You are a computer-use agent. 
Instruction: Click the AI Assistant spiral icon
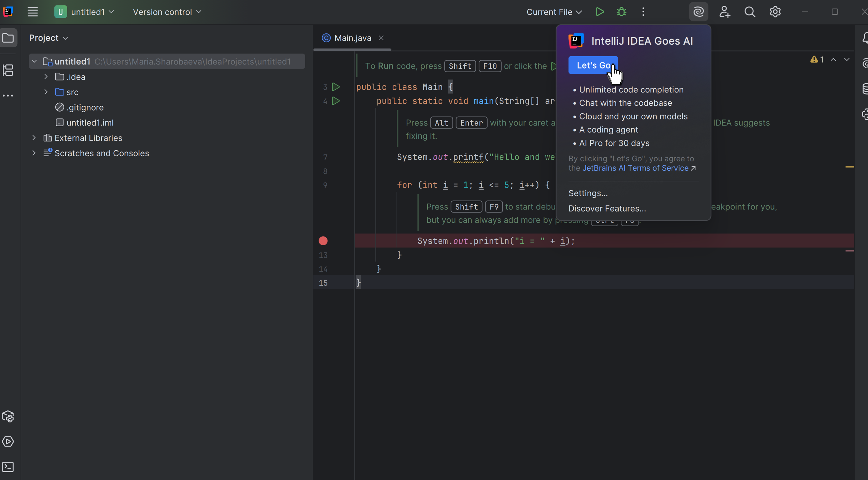point(699,12)
